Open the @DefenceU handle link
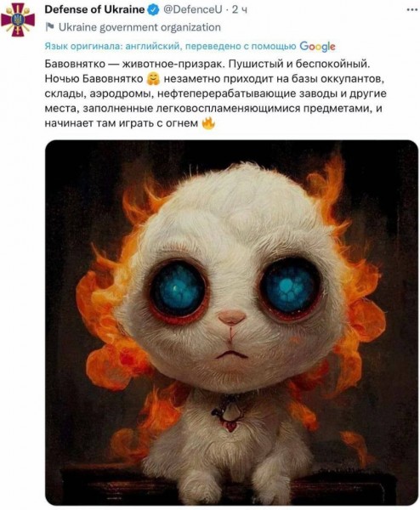This screenshot has height=510, width=420. pos(193,9)
